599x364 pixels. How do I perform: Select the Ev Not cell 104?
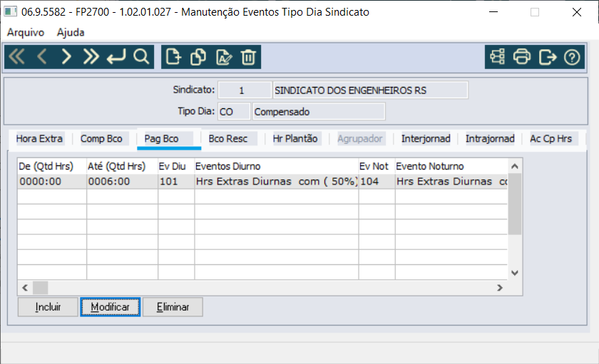point(377,181)
